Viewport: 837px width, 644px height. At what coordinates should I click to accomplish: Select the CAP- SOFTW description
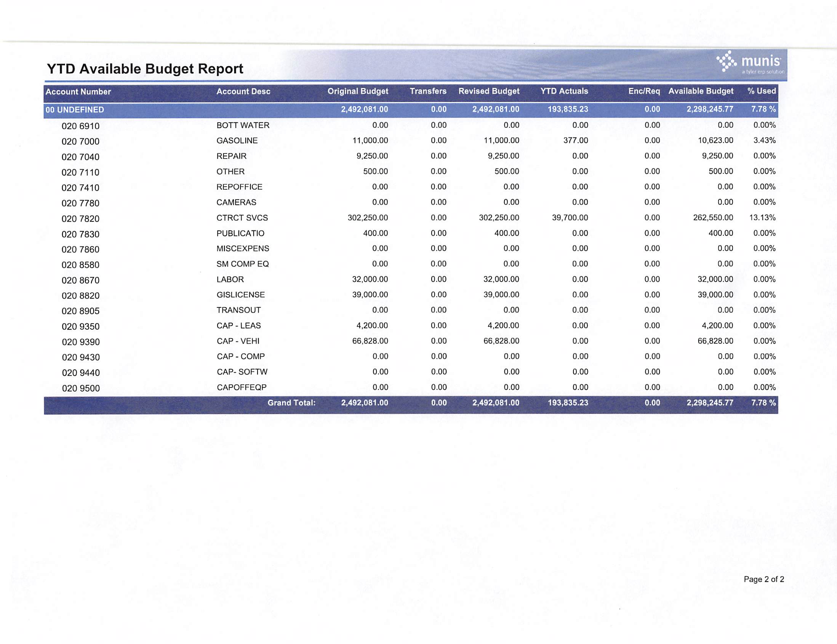click(x=242, y=372)
